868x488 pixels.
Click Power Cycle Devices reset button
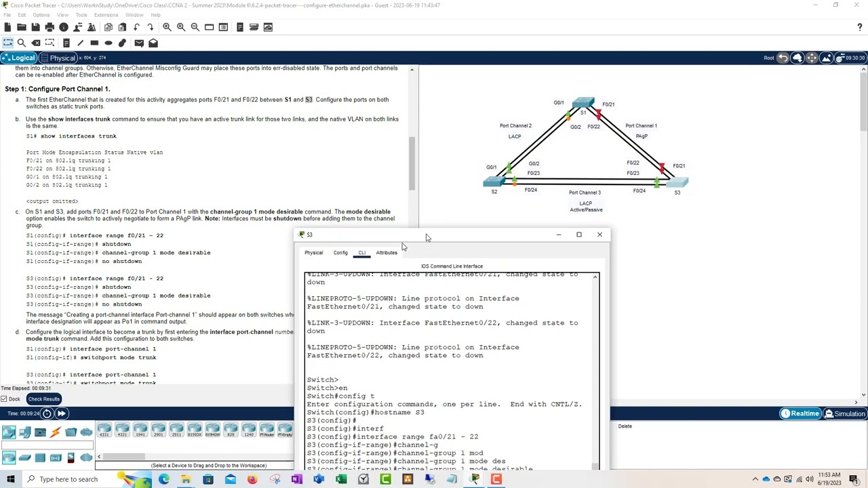(x=47, y=413)
